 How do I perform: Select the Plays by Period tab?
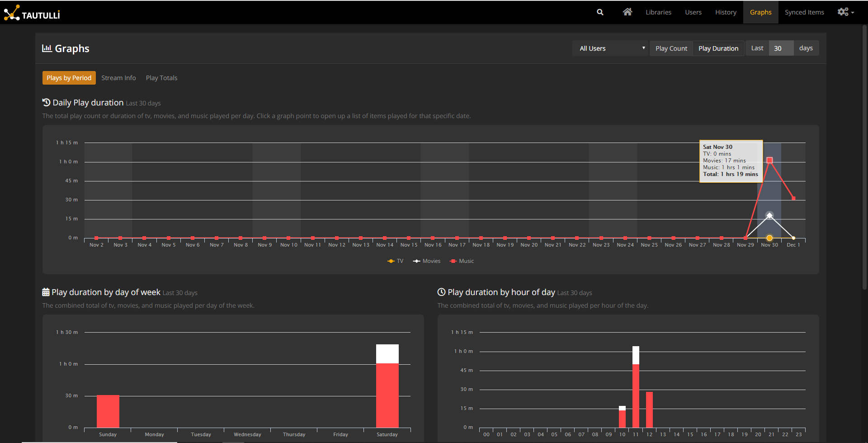69,78
